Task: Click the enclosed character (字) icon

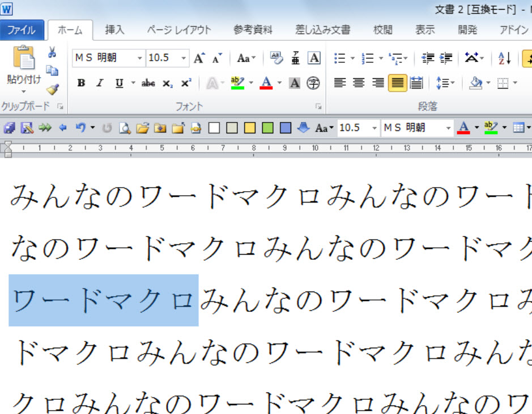Action: pyautogui.click(x=313, y=83)
